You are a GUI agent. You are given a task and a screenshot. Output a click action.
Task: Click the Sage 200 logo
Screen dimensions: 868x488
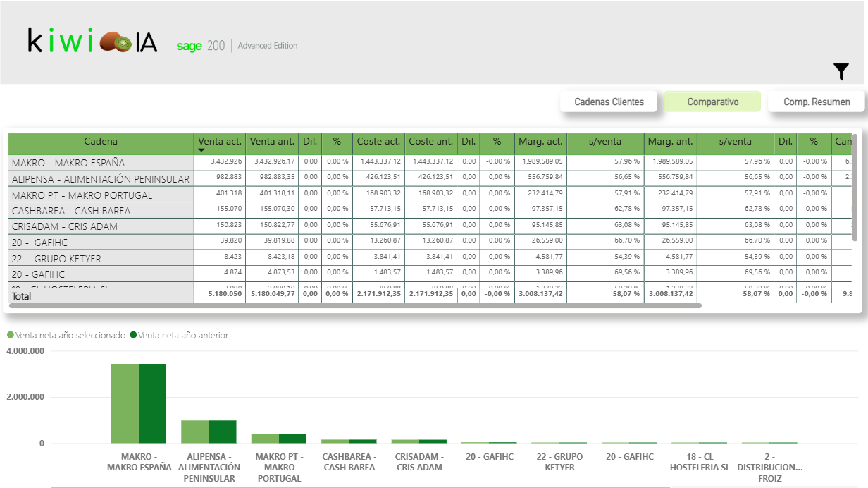(x=200, y=46)
